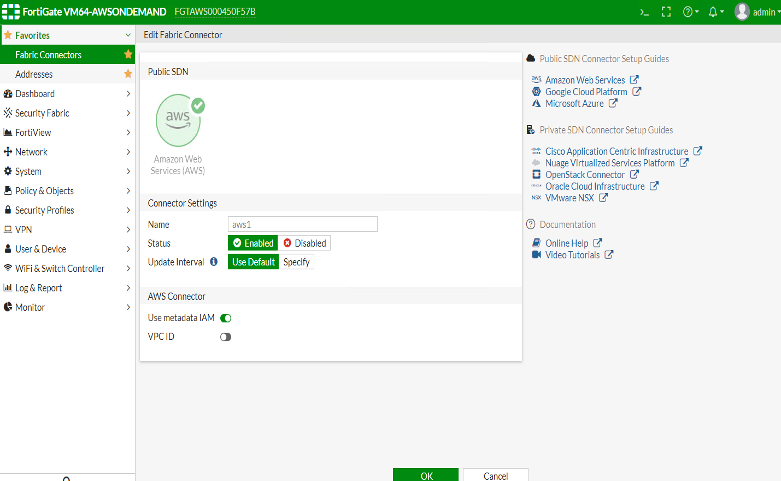This screenshot has width=781, height=481.
Task: Toggle Use metadata IAM switch
Action: click(226, 318)
